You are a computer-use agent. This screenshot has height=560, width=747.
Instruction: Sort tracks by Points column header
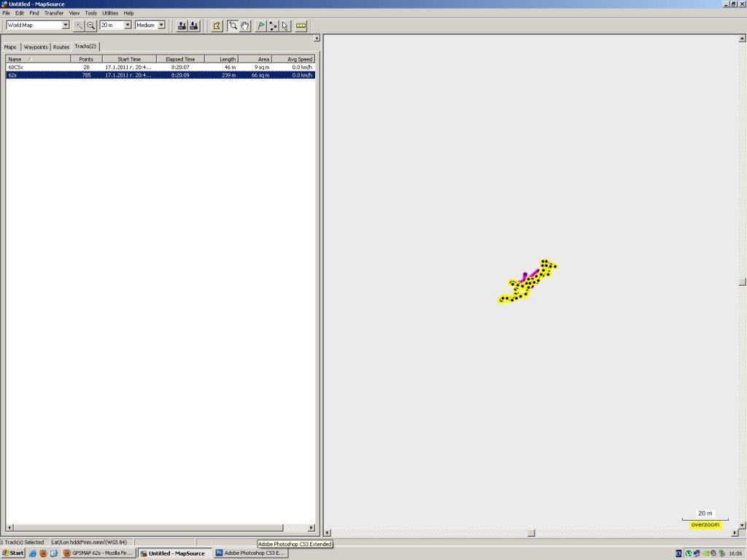click(x=86, y=59)
